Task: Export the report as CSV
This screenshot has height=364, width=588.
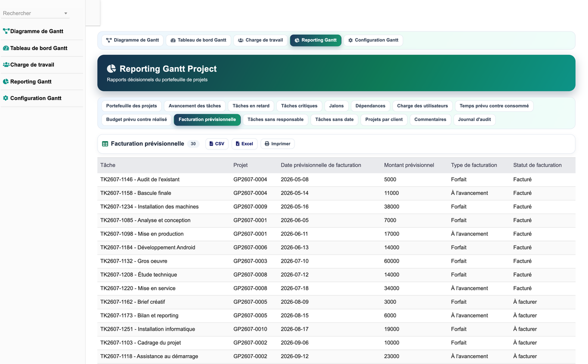Action: pos(217,144)
